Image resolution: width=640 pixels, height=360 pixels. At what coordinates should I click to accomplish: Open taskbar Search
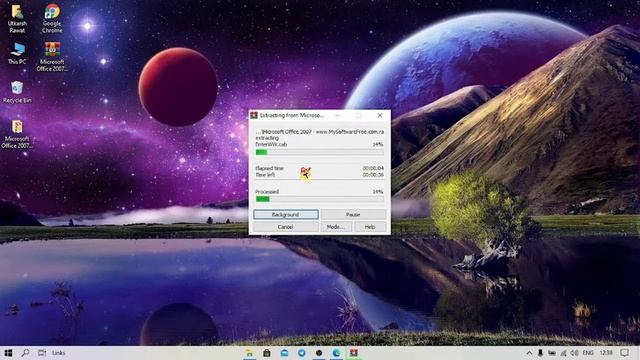click(25, 353)
